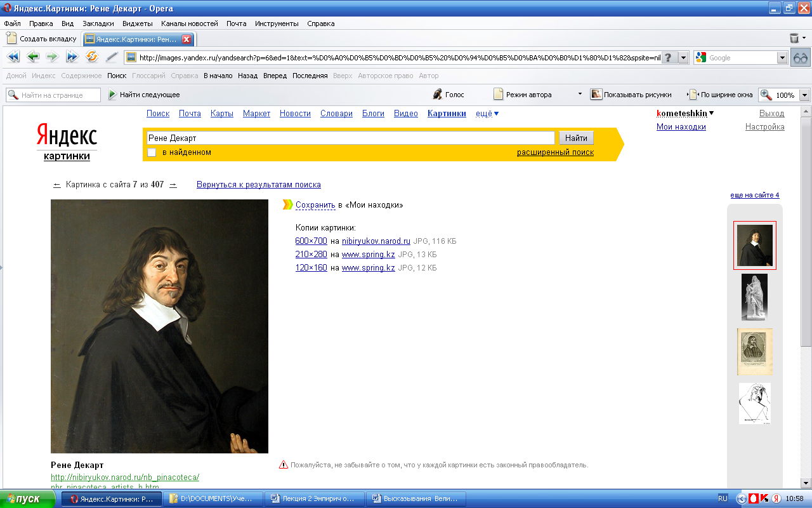Click the Яндекс logo

[67, 136]
